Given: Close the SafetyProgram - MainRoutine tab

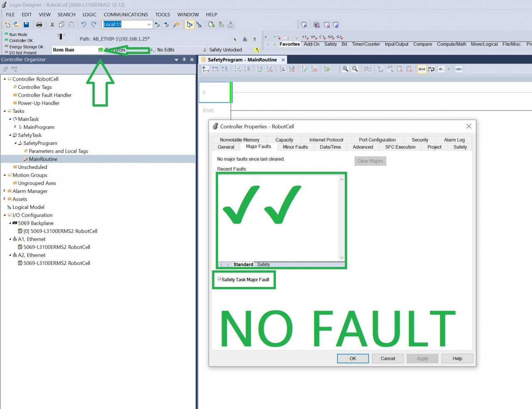Looking at the screenshot, I should 283,60.
